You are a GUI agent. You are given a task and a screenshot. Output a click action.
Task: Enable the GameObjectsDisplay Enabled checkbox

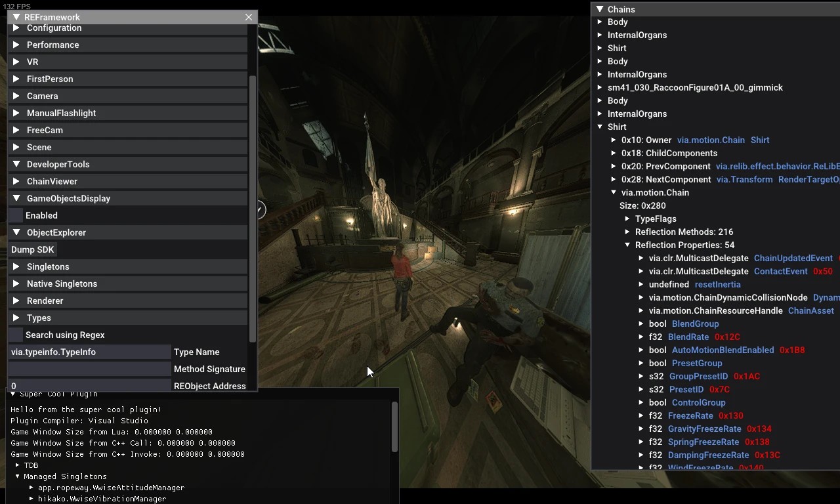pyautogui.click(x=16, y=215)
